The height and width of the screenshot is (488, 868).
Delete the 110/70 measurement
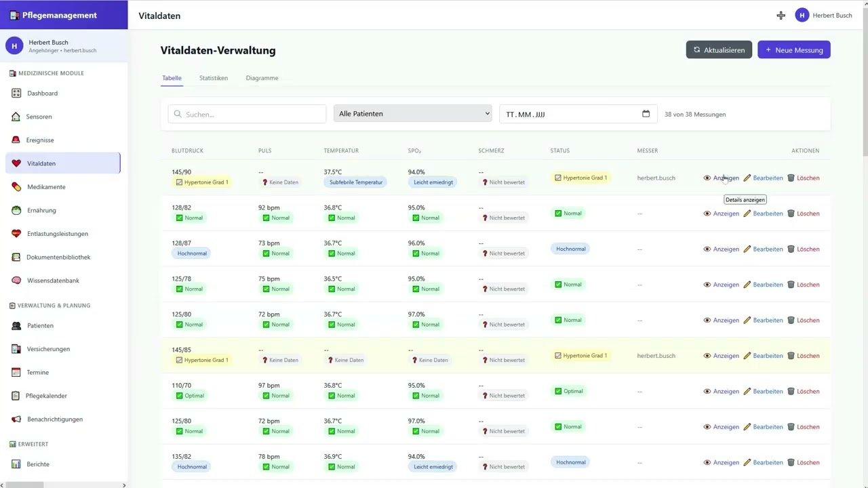(803, 392)
